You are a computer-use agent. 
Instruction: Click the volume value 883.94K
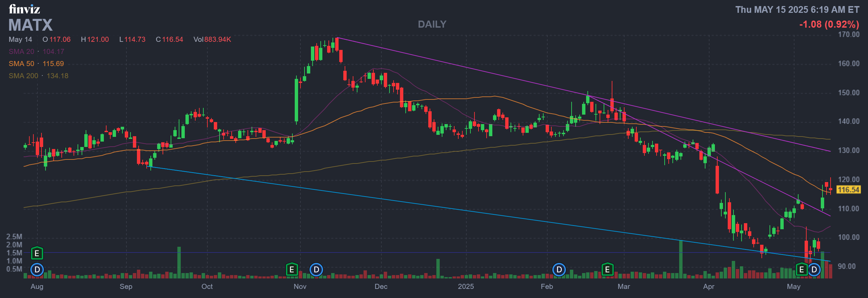pos(218,39)
